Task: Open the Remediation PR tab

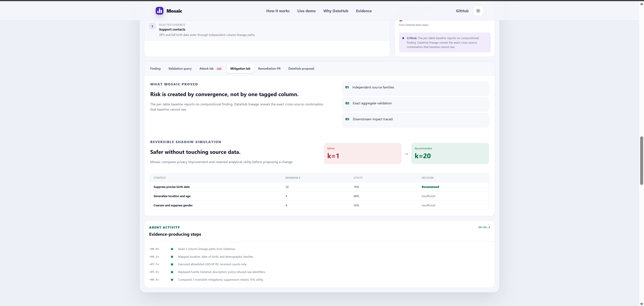Action: (x=269, y=68)
